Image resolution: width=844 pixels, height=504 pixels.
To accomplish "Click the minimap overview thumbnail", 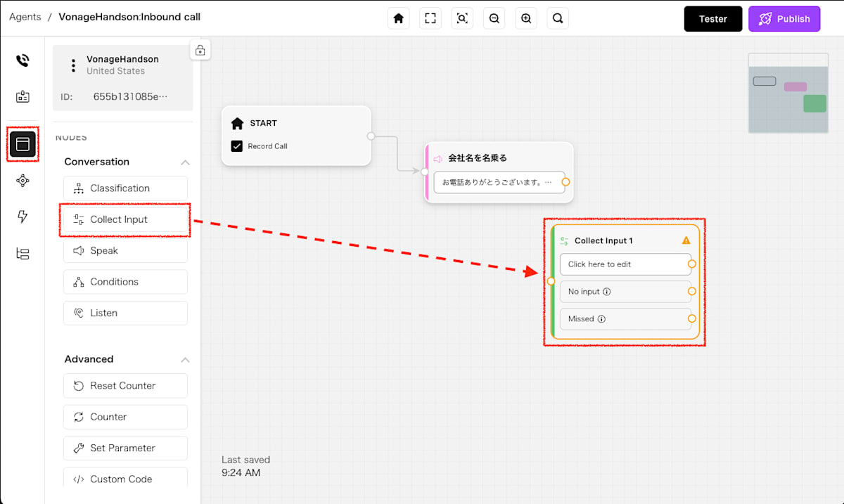I will (x=787, y=93).
